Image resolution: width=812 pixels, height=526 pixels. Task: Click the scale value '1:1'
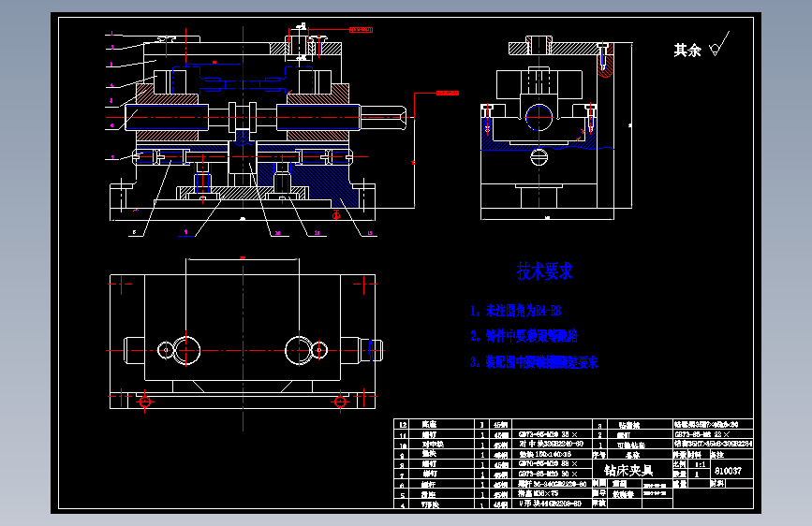coord(701,464)
